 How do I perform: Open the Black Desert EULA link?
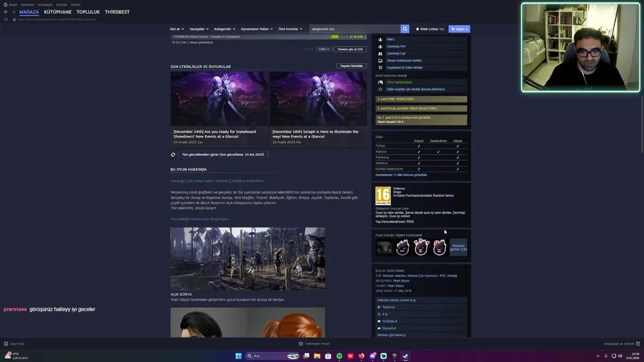(x=390, y=122)
